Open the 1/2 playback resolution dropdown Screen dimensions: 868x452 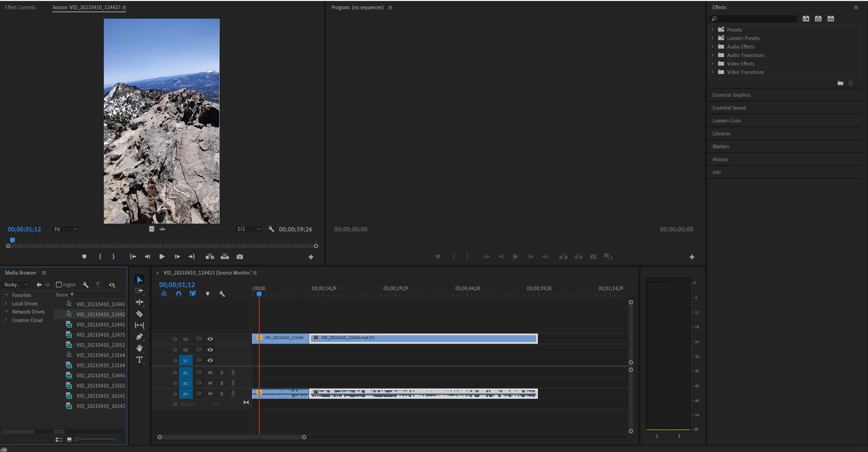[249, 229]
